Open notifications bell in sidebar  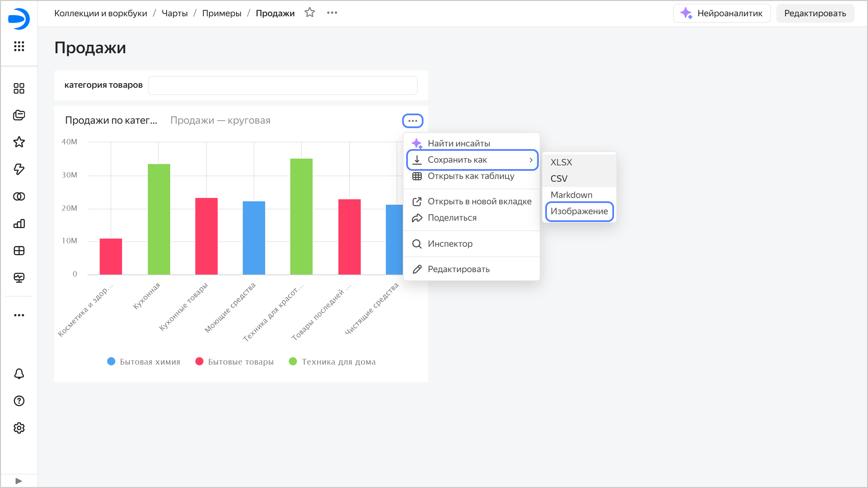click(x=19, y=374)
